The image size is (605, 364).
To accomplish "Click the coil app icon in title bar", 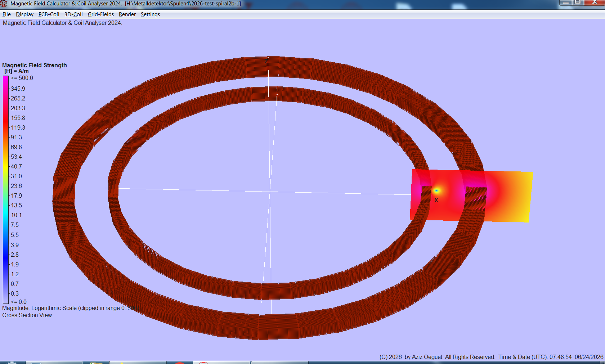I will (x=4, y=4).
